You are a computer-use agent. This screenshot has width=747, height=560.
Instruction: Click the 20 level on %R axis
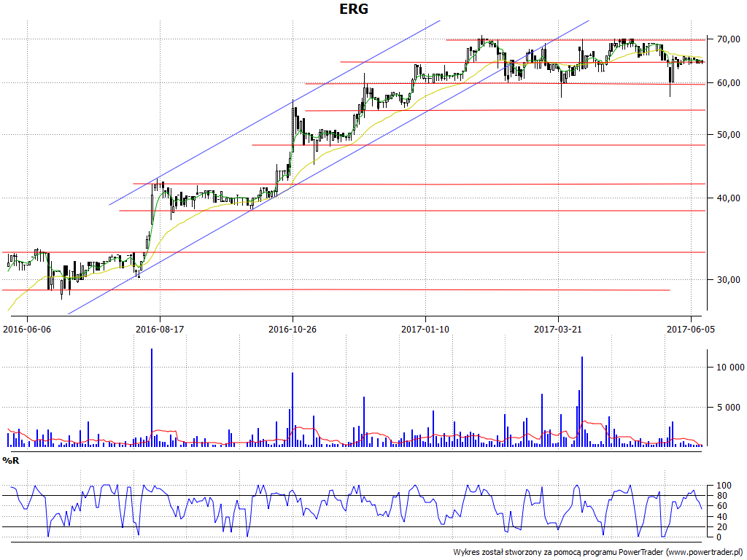pos(722,527)
